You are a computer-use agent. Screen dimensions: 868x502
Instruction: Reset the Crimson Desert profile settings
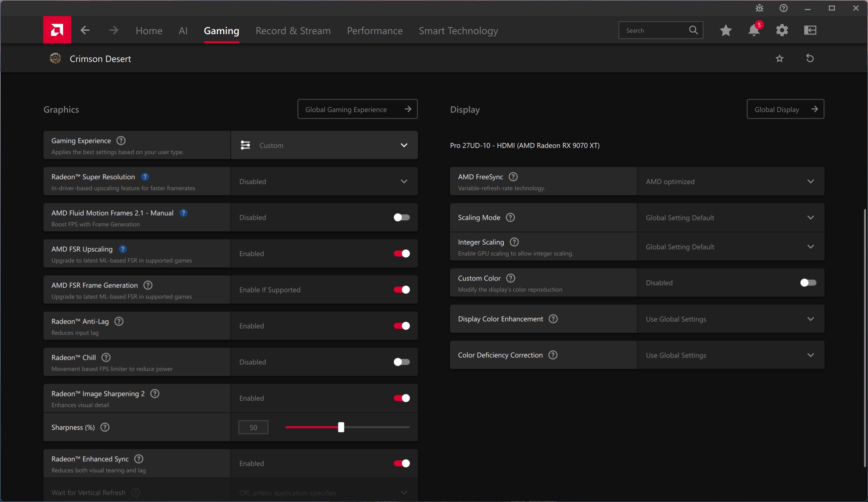(x=810, y=59)
